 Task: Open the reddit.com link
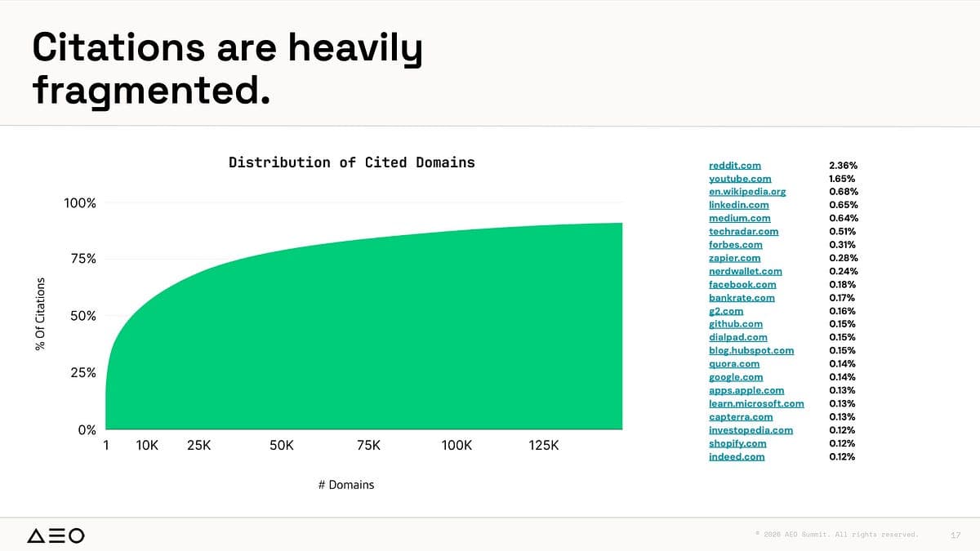(x=734, y=166)
